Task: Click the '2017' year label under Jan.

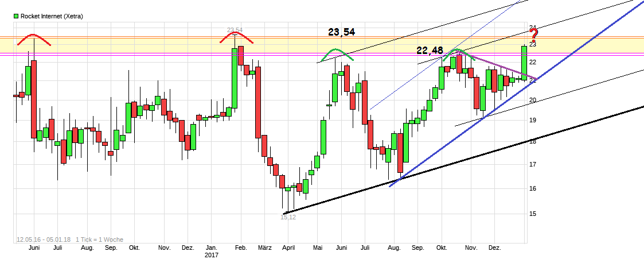Action: coord(212,255)
